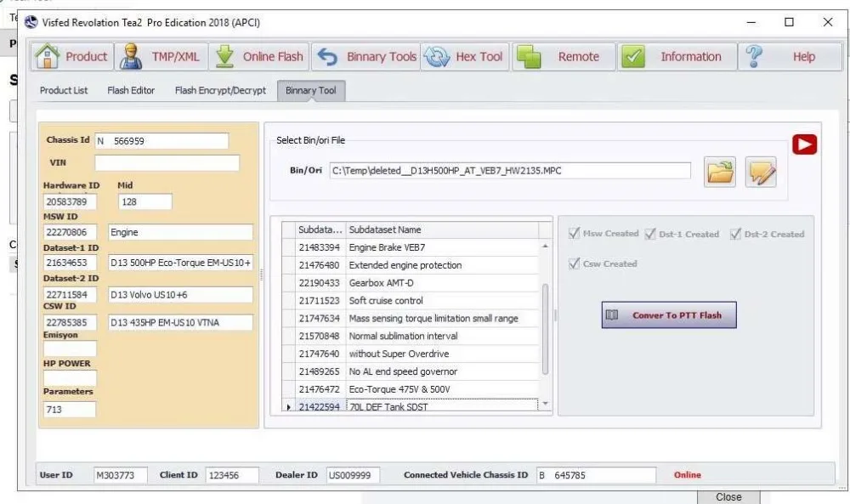
Task: Select Mass sensing torque limitation row
Action: [x=410, y=318]
